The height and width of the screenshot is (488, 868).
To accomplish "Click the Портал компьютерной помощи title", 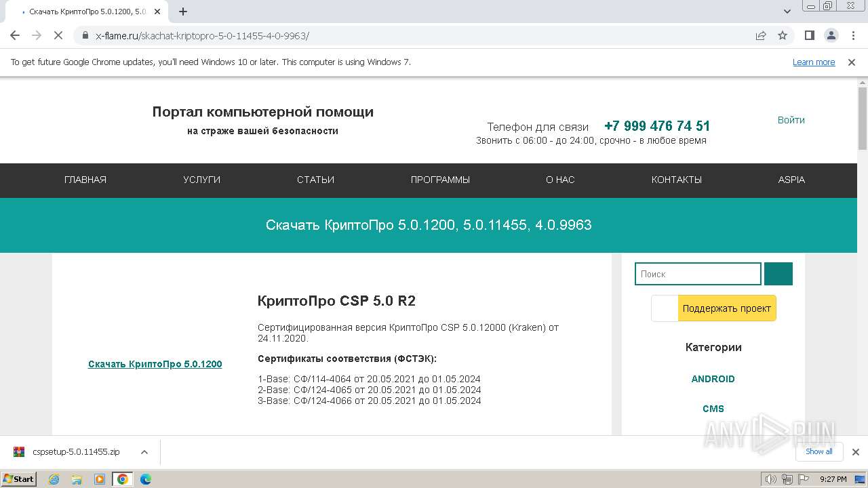I will tap(263, 112).
